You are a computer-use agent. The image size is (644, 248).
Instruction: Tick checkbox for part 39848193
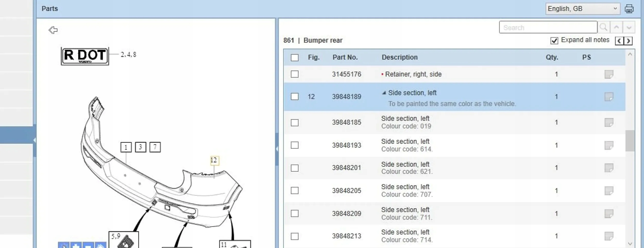[294, 145]
